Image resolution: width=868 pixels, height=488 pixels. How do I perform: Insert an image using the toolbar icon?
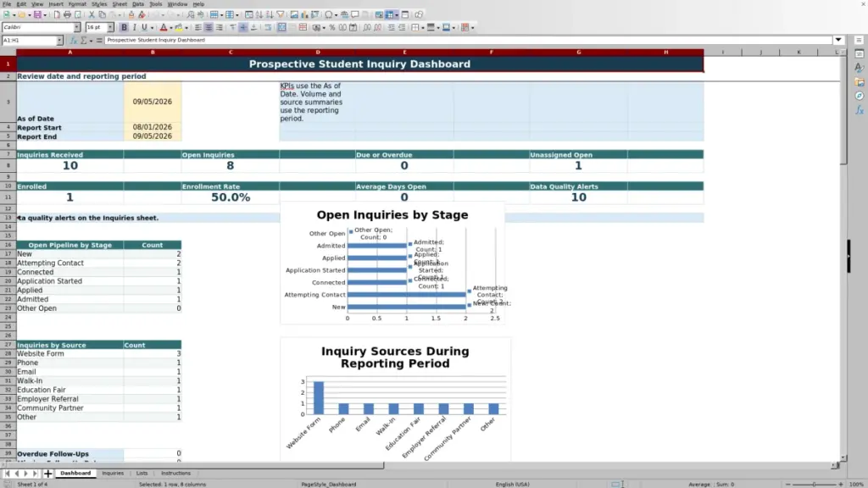[x=294, y=14]
